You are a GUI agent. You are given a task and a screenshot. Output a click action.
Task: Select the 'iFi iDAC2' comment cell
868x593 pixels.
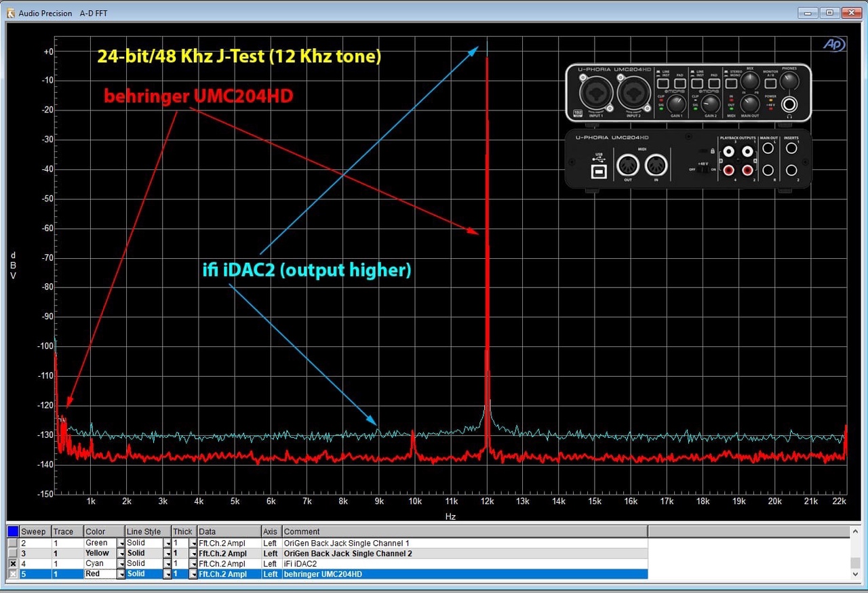465,564
